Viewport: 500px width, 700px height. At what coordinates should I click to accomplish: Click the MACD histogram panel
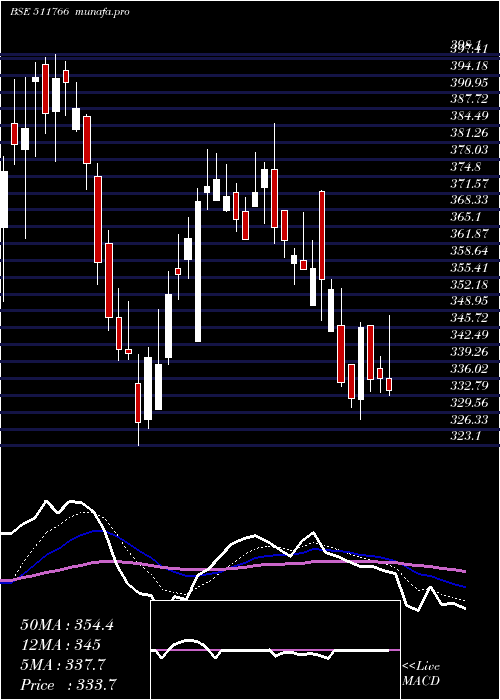[x=275, y=650]
